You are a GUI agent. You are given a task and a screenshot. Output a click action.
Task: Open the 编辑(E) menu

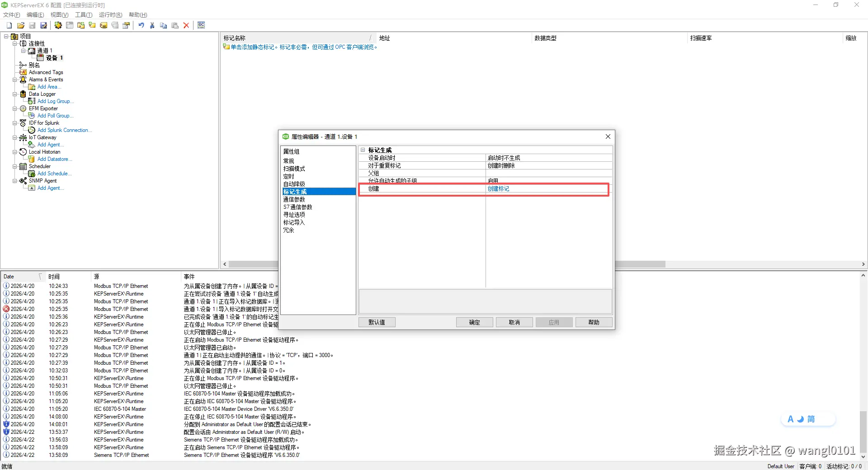35,15
